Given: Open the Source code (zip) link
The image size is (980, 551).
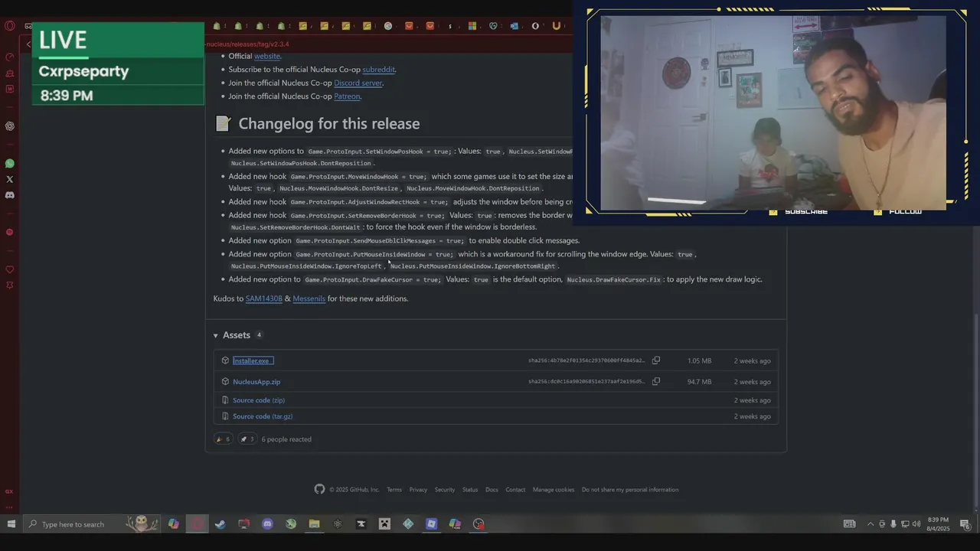Looking at the screenshot, I should point(259,400).
